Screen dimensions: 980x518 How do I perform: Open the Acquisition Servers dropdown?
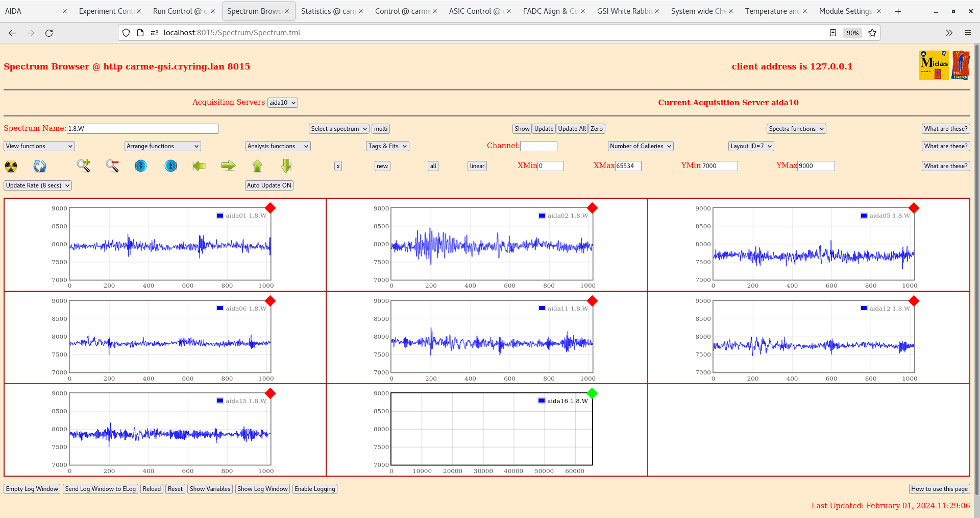tap(282, 102)
